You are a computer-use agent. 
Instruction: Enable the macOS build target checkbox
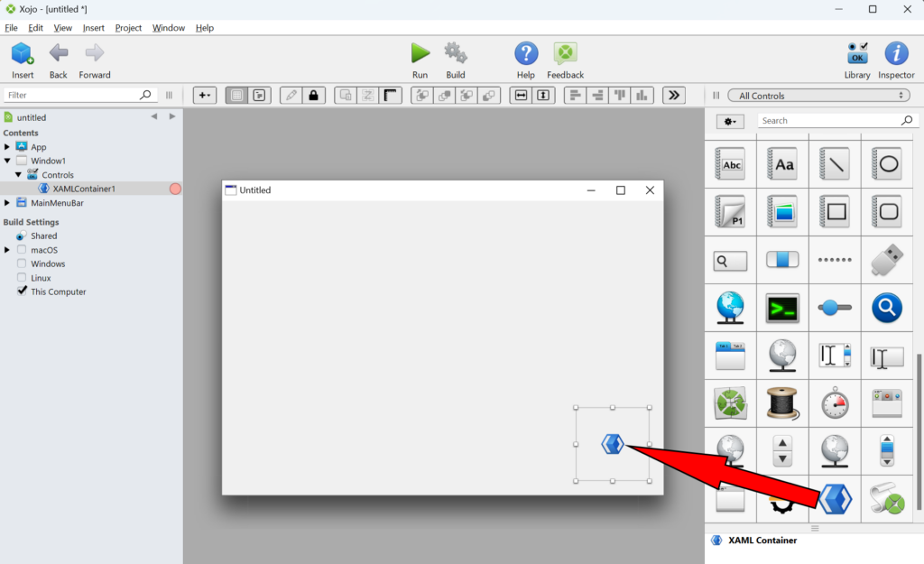click(x=22, y=249)
